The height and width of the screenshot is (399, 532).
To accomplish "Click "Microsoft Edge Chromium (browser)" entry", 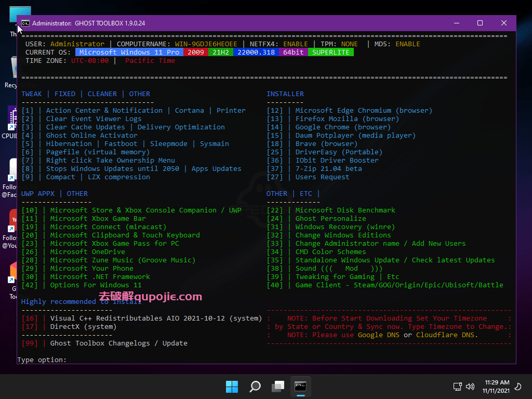I will [x=364, y=111].
